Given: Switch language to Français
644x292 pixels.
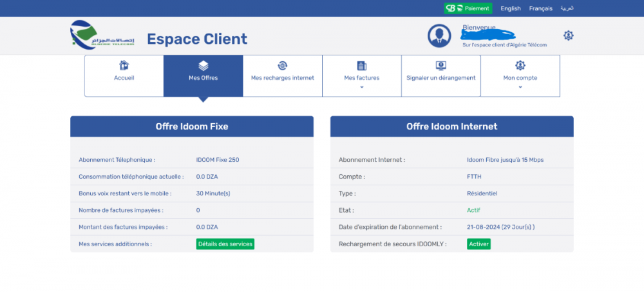Looking at the screenshot, I should (x=540, y=8).
